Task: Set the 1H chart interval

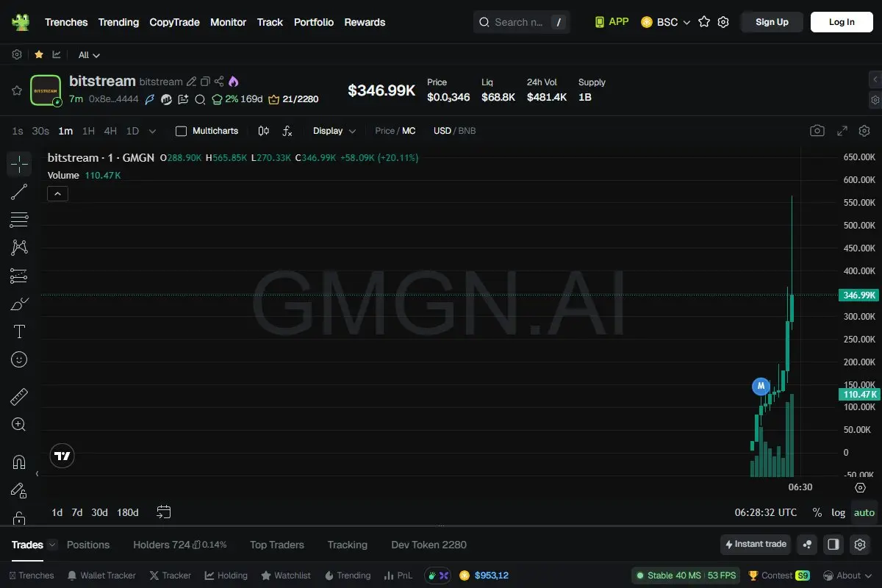Action: coord(88,131)
